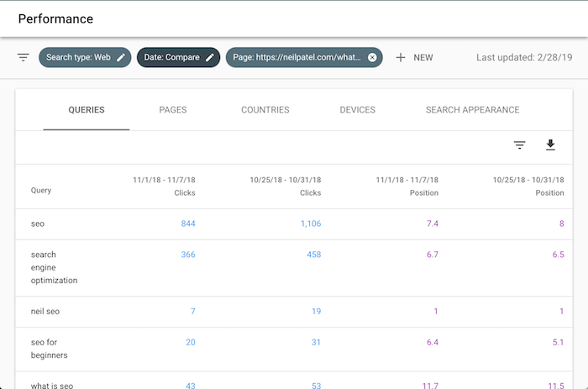Click the 8 position value for seo
The width and height of the screenshot is (588, 389).
(561, 224)
